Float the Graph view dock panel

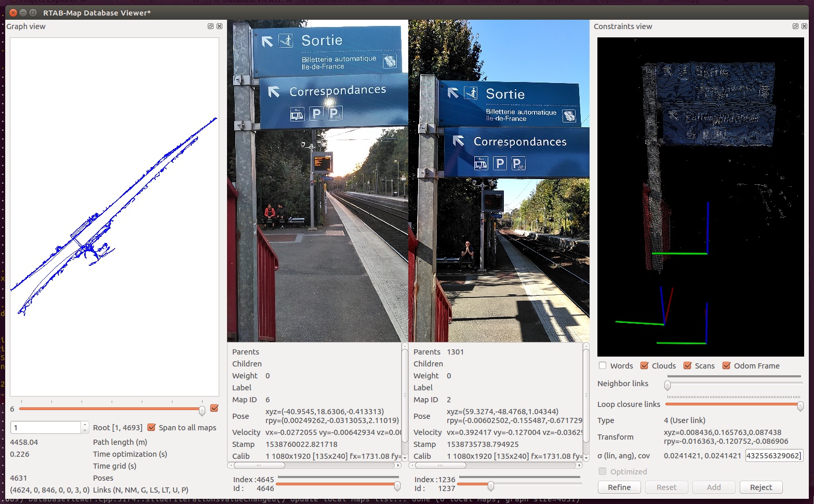tap(210, 26)
